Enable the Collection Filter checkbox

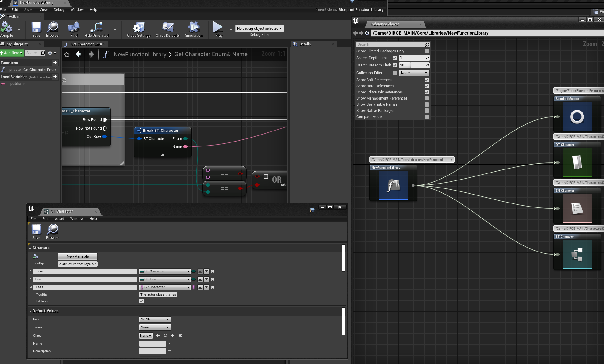[395, 73]
